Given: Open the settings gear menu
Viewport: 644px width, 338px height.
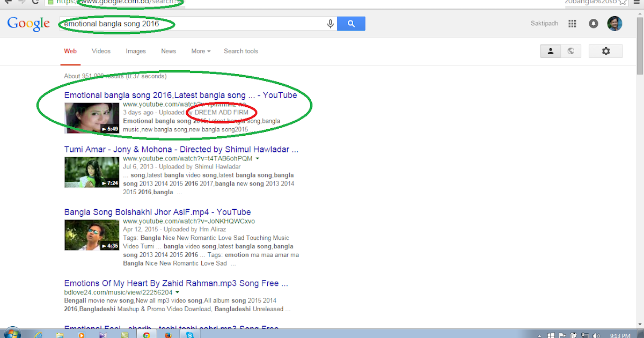Looking at the screenshot, I should coord(606,51).
